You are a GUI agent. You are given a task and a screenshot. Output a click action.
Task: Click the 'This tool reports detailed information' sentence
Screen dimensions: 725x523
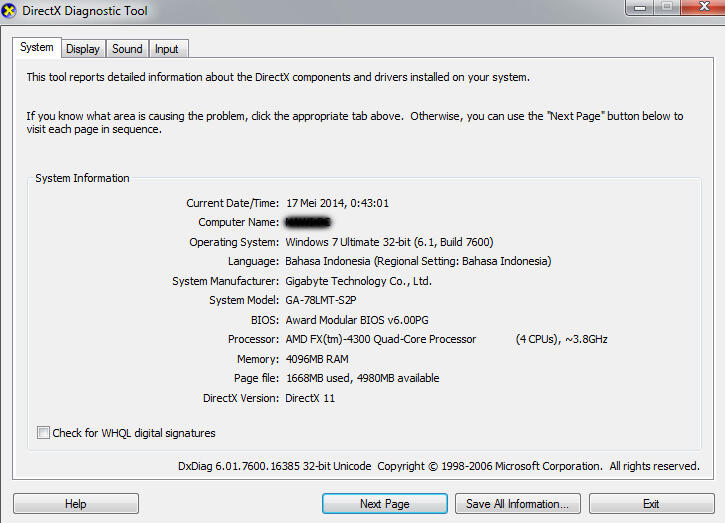(278, 77)
